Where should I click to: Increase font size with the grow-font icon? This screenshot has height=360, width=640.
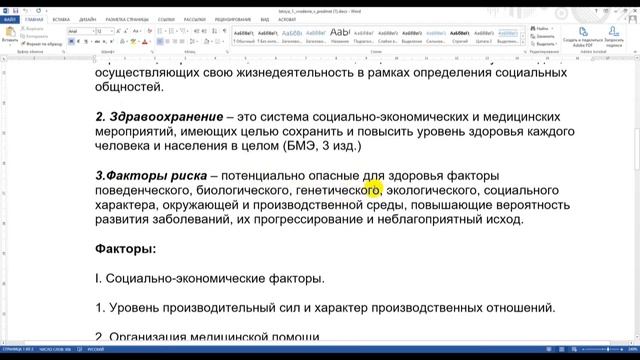(118, 31)
